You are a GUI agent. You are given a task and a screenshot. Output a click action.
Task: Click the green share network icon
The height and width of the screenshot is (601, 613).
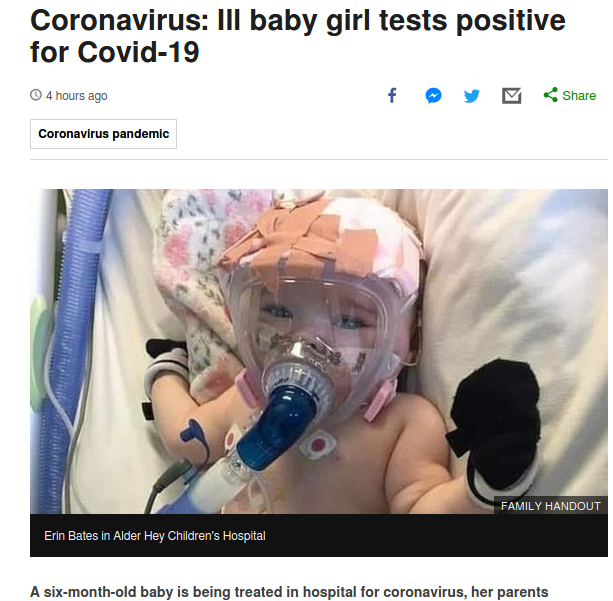(x=550, y=95)
